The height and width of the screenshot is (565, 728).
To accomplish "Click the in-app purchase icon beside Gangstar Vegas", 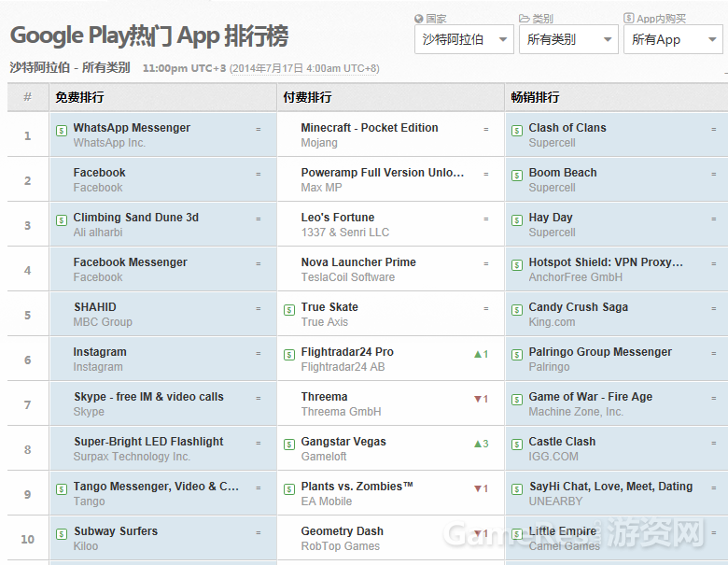I will (288, 445).
